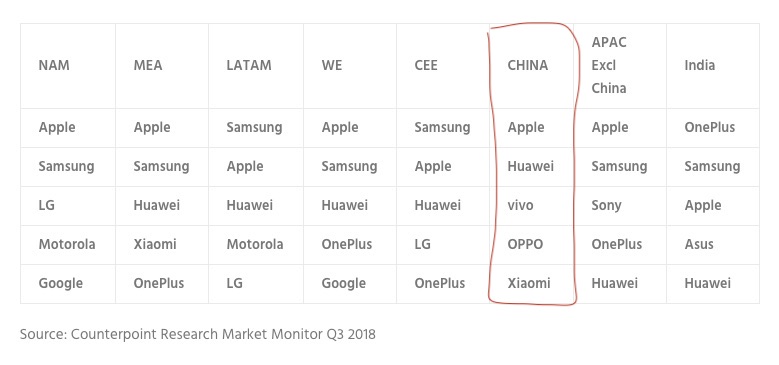Click OPPO in the CHINA column
Viewport: 779px width, 365px height.
pyautogui.click(x=525, y=244)
